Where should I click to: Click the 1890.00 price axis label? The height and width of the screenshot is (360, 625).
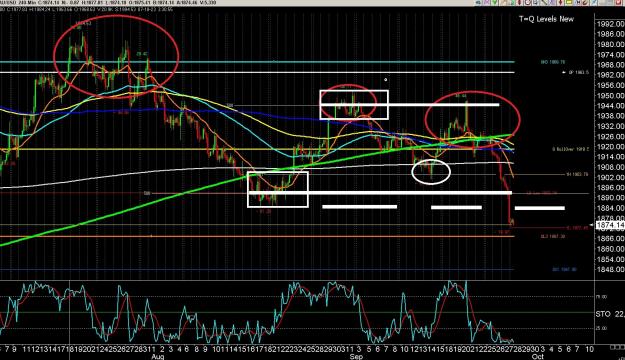point(610,198)
